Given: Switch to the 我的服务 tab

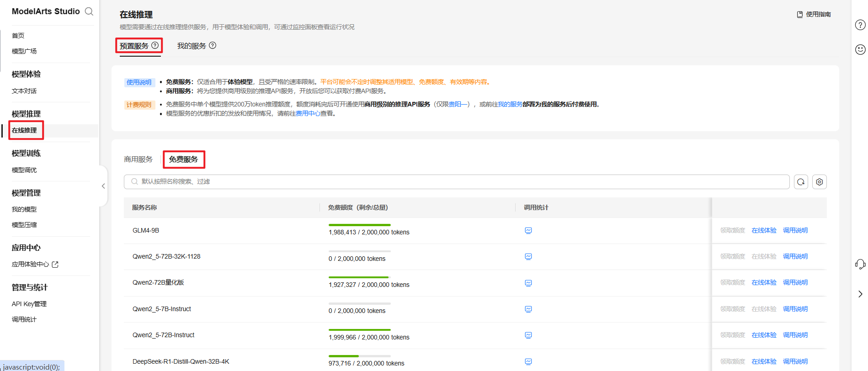Looking at the screenshot, I should click(x=192, y=46).
